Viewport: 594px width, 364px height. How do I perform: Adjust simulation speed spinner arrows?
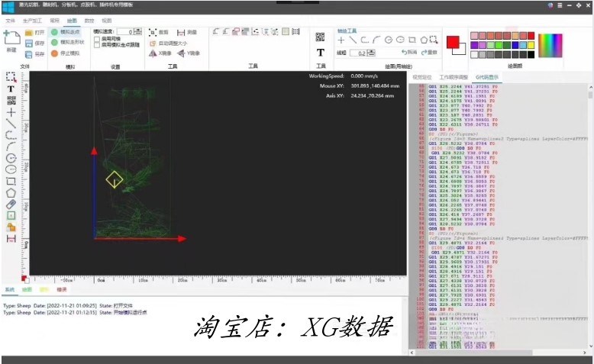[138, 32]
